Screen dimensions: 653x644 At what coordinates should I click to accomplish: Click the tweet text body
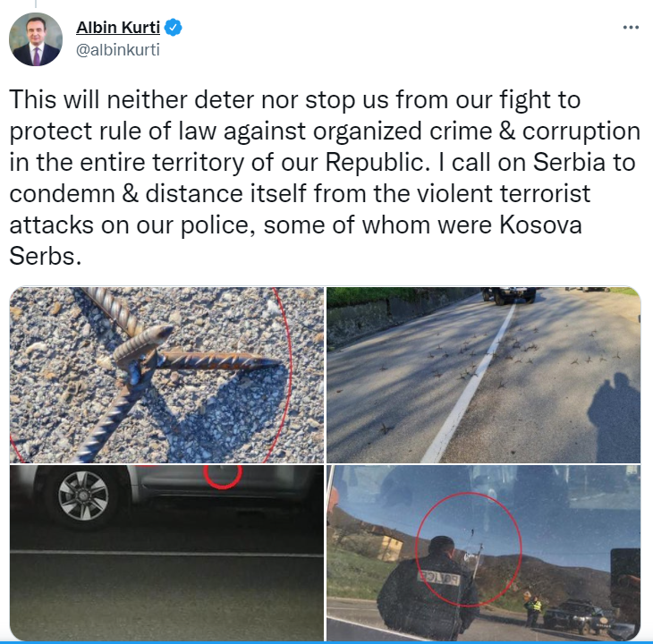click(325, 178)
